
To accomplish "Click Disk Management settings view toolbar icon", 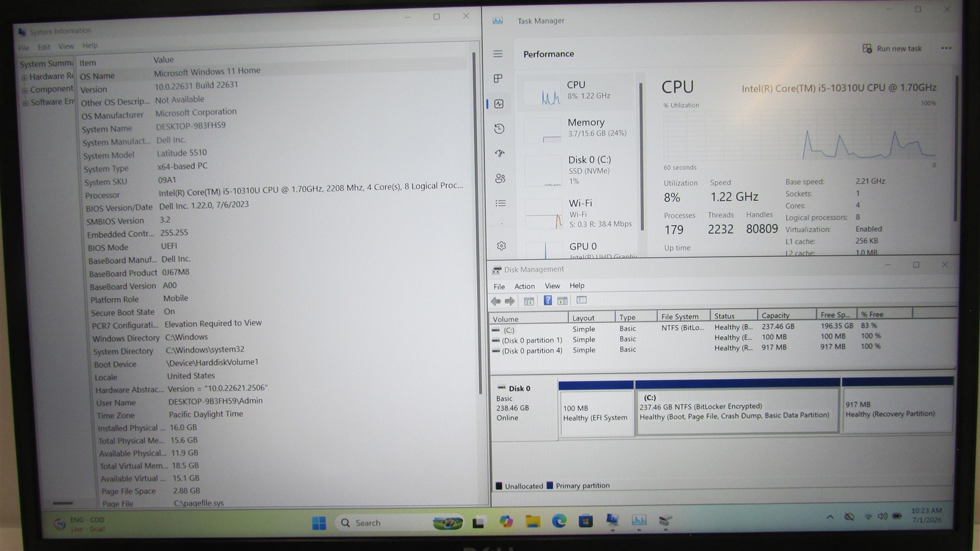I will pyautogui.click(x=582, y=299).
